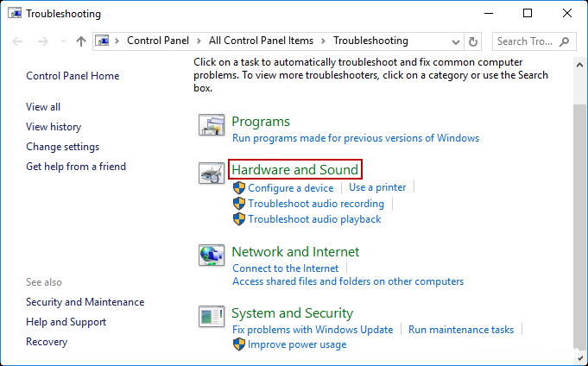Run programs made for previous Windows versions
Screen dimensions: 588x366
click(356, 138)
